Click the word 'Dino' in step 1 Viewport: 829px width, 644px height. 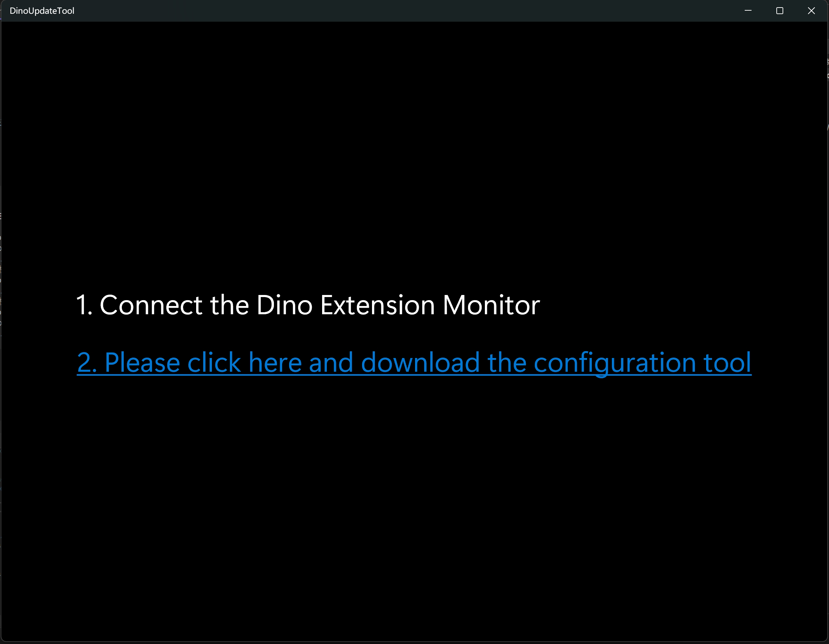[x=284, y=305]
